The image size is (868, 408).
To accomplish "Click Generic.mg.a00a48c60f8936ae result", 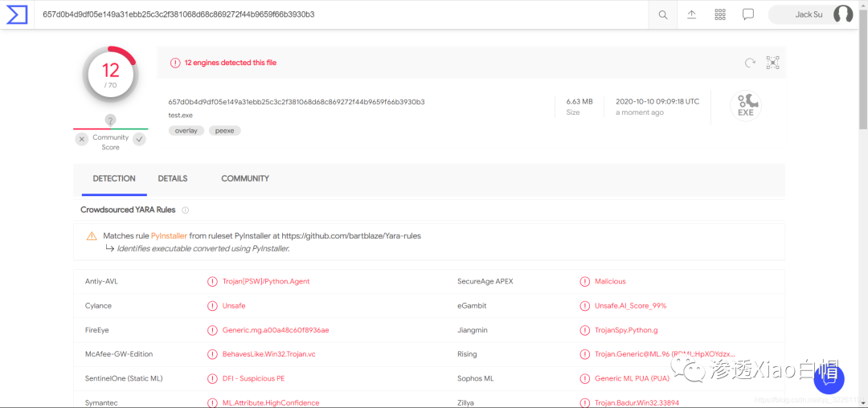I will (x=276, y=330).
